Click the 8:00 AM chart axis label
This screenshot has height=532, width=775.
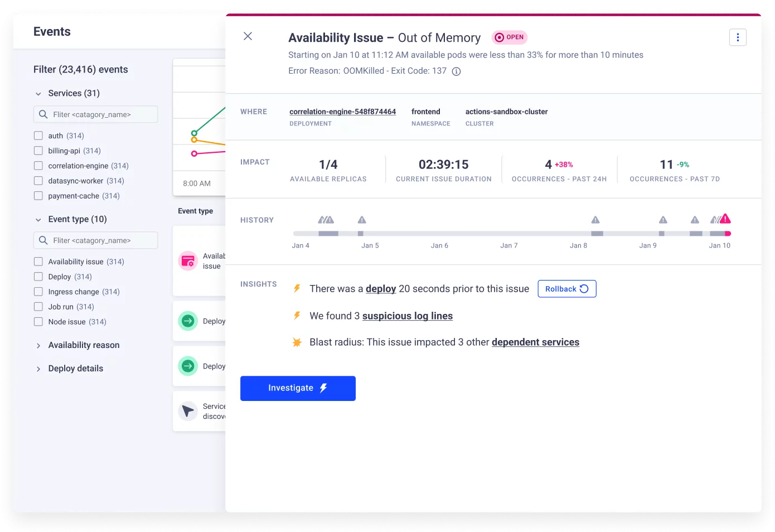(197, 183)
